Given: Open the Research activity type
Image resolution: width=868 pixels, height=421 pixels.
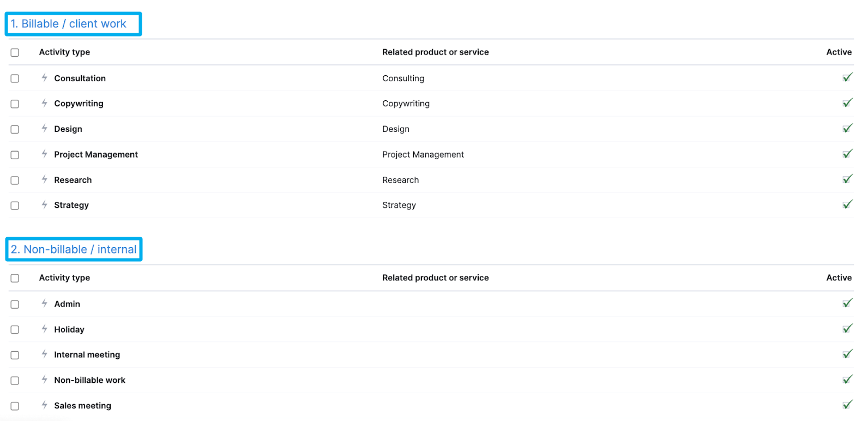Looking at the screenshot, I should [x=73, y=180].
